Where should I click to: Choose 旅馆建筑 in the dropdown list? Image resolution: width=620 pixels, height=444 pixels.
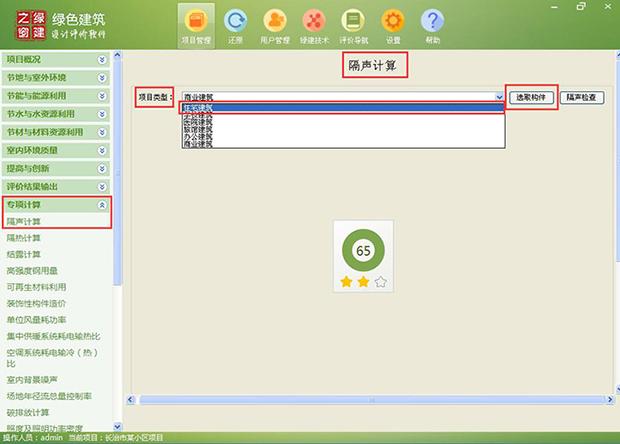pos(343,130)
